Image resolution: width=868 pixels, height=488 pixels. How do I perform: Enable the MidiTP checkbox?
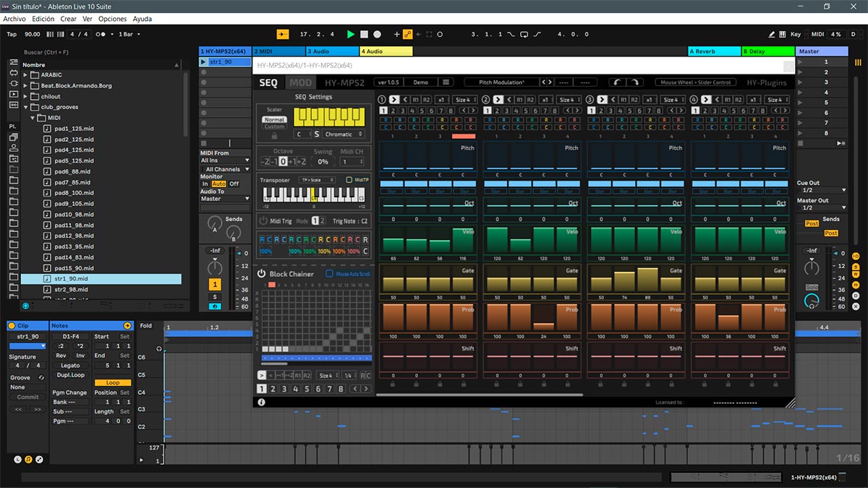pyautogui.click(x=349, y=180)
